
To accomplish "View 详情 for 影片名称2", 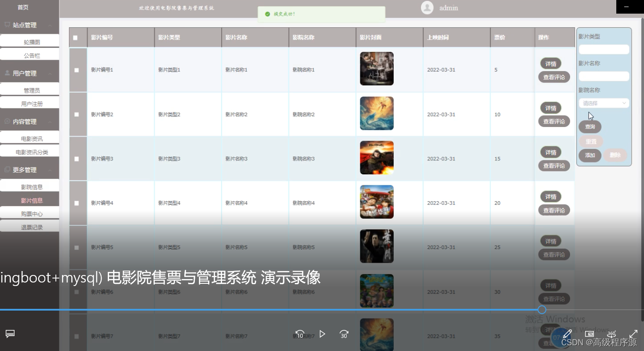I will (551, 108).
